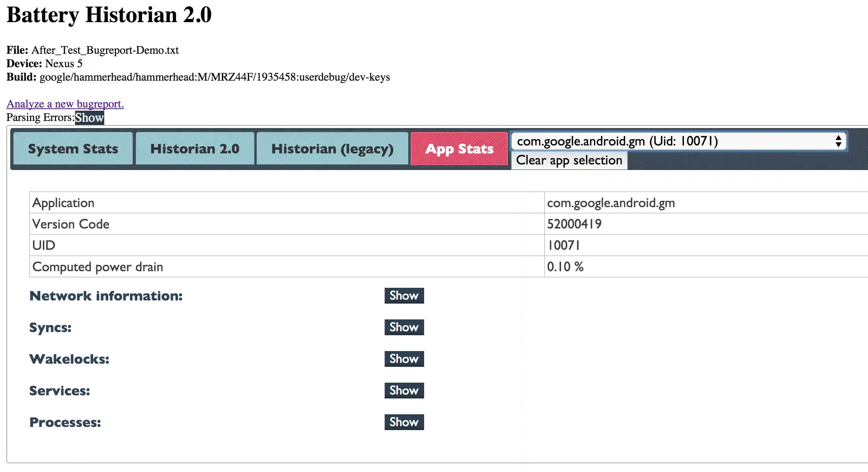Show the Wakelocks section
This screenshot has height=472, width=868.
[x=404, y=359]
